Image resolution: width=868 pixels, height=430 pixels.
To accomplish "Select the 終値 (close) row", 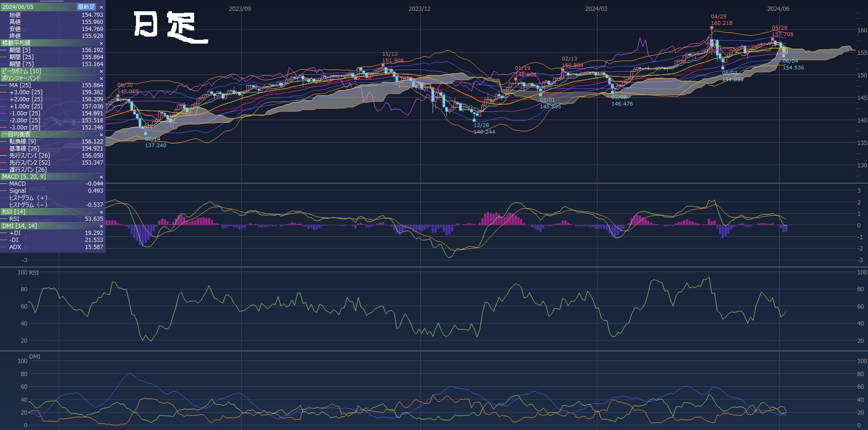I will tap(53, 36).
